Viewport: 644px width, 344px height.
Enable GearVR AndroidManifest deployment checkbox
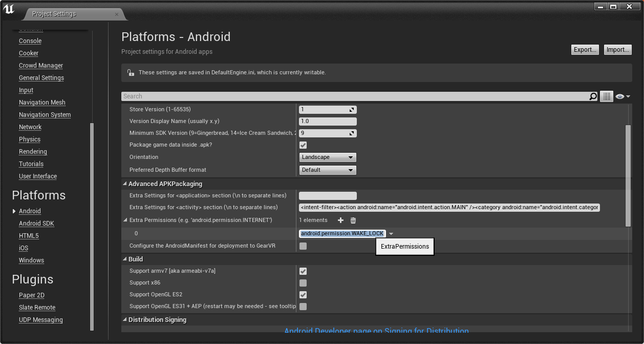pyautogui.click(x=303, y=246)
